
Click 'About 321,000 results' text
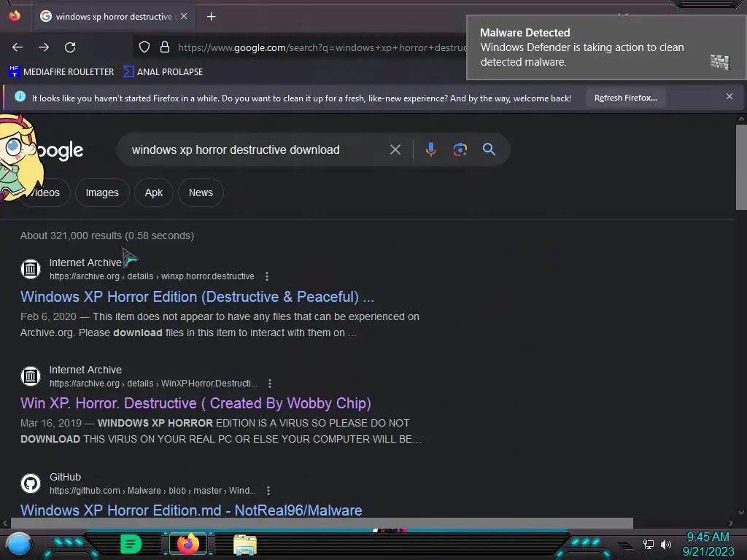[x=71, y=236]
